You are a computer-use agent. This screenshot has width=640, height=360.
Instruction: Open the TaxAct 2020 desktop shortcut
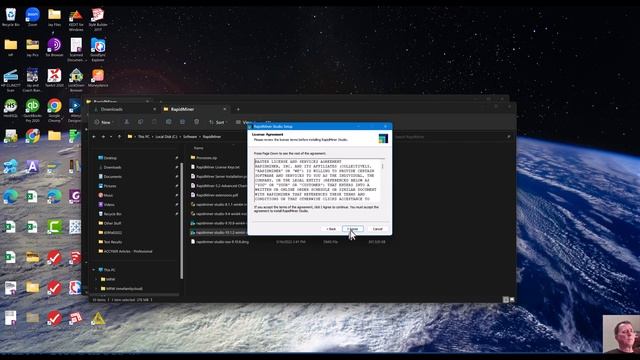click(x=54, y=78)
